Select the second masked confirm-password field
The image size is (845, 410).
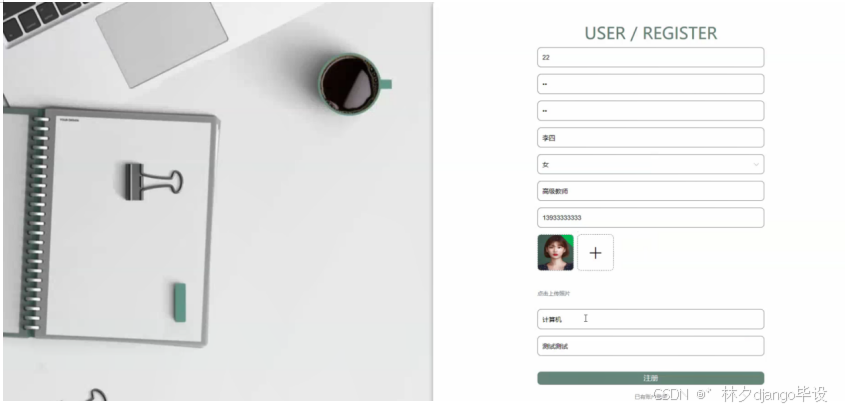[x=650, y=110]
